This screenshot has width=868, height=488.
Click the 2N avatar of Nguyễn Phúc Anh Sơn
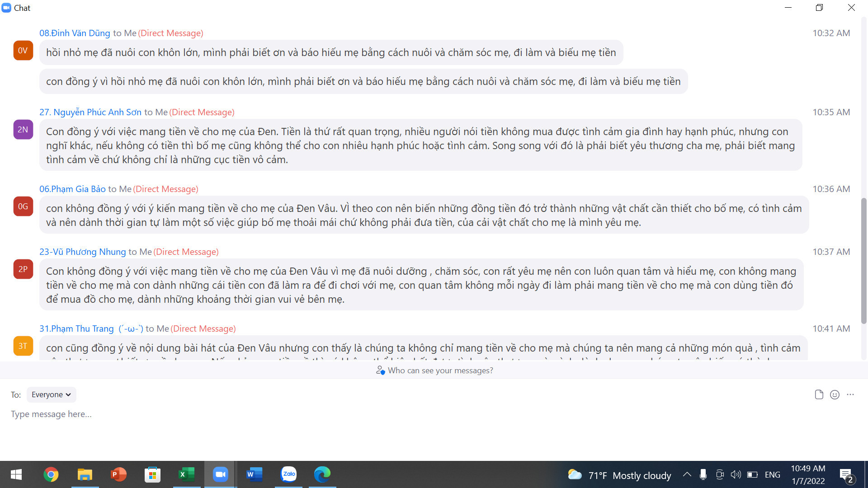pos(23,130)
